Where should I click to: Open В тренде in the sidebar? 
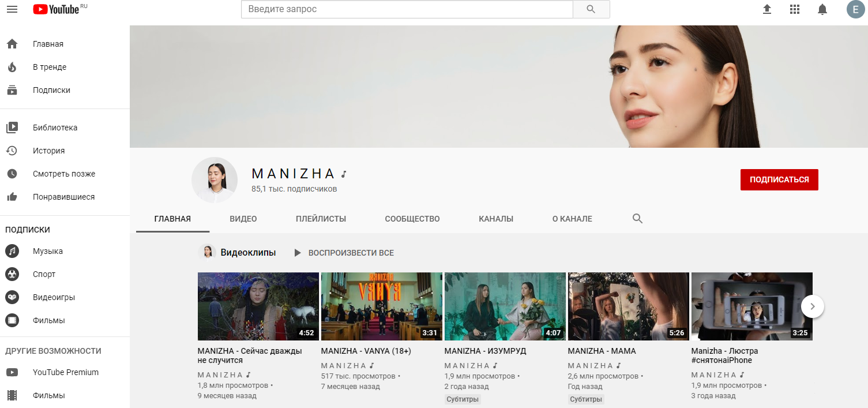coord(65,67)
